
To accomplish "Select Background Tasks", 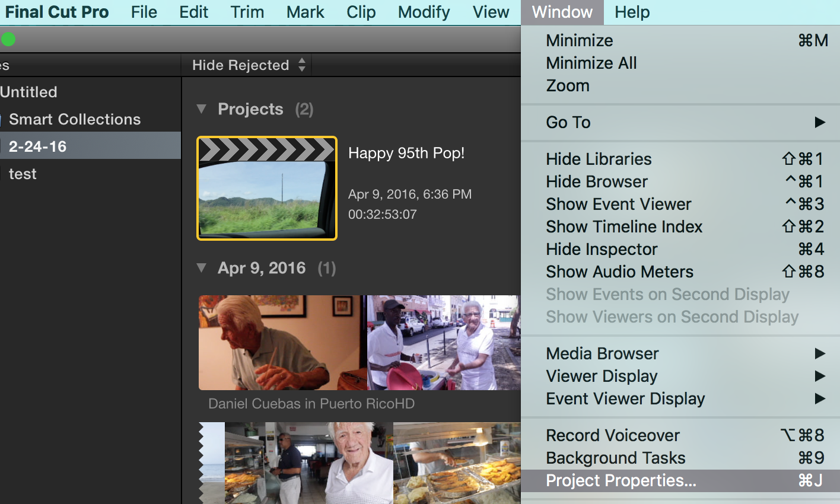I will pyautogui.click(x=680, y=458).
